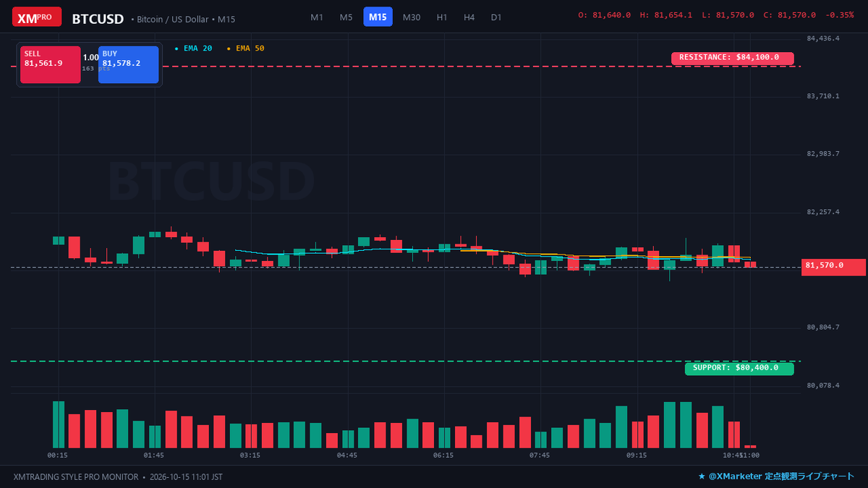Click the 80,804.7 price axis label
Screen dimensions: 868x488
coord(823,328)
